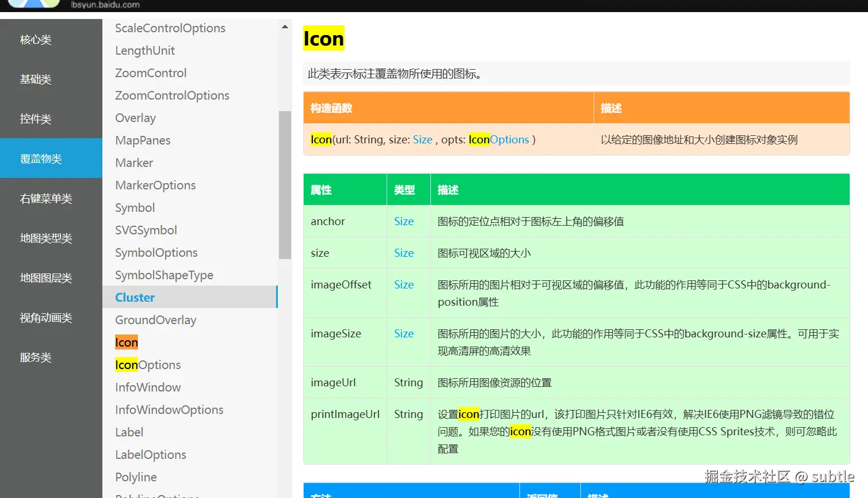Follow Size link in Icon constructor
This screenshot has height=498, width=868.
point(423,139)
